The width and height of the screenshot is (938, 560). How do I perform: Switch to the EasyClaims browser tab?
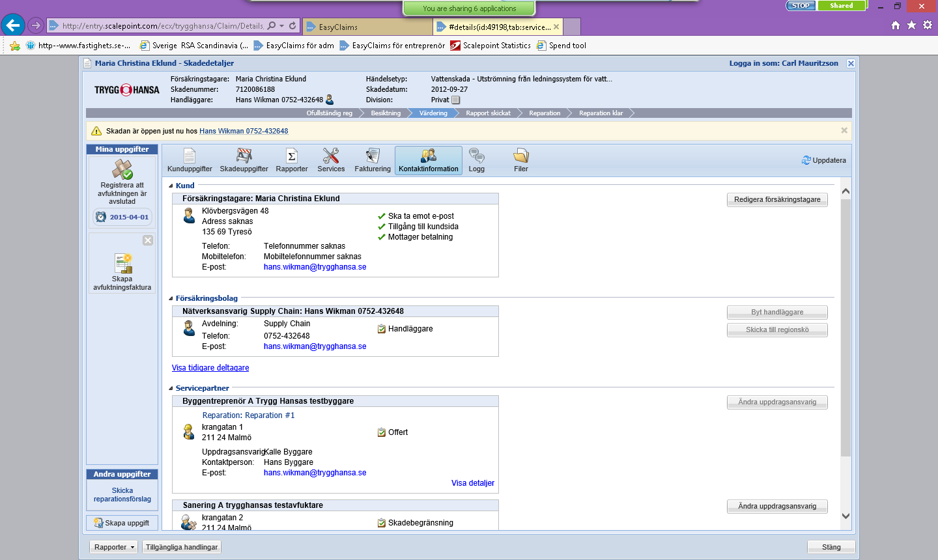[368, 27]
